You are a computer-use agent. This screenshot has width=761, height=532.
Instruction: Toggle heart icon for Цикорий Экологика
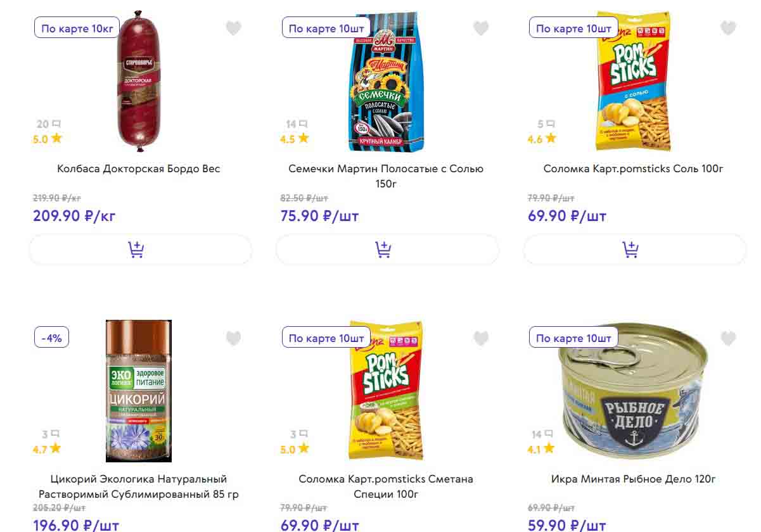click(234, 338)
